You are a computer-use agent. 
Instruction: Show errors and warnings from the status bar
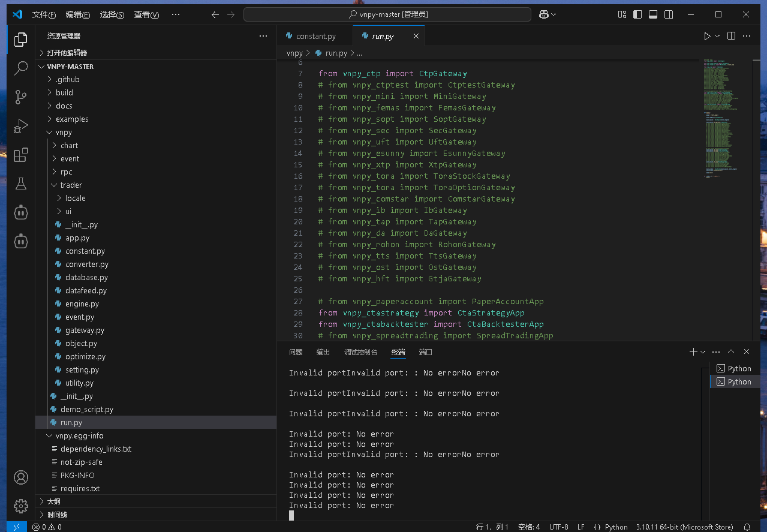tap(47, 527)
